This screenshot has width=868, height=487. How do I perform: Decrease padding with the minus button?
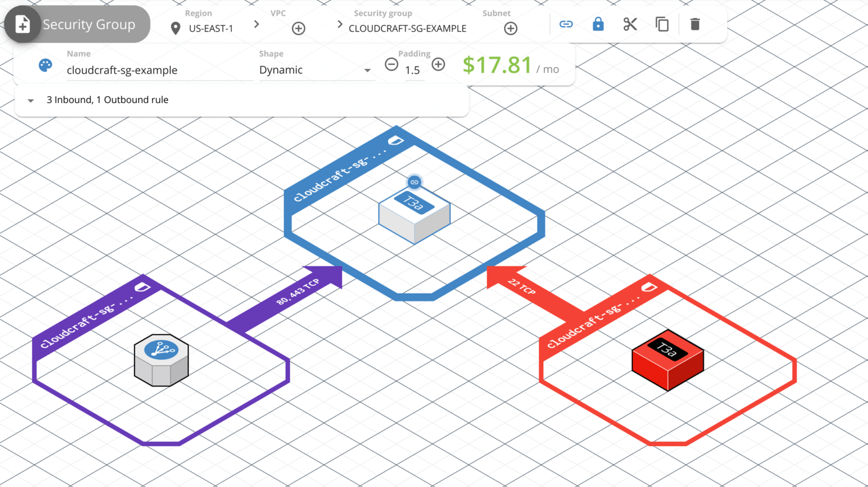[391, 64]
